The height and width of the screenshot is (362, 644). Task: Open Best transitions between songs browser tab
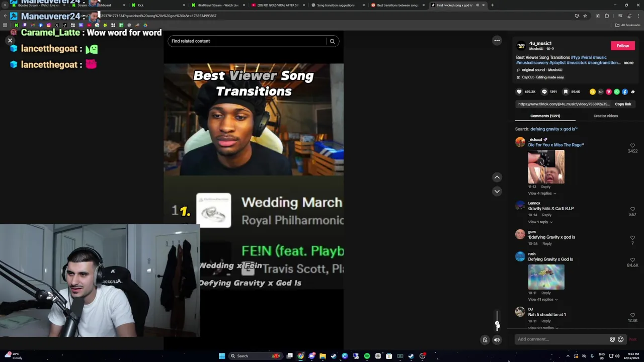click(397, 5)
